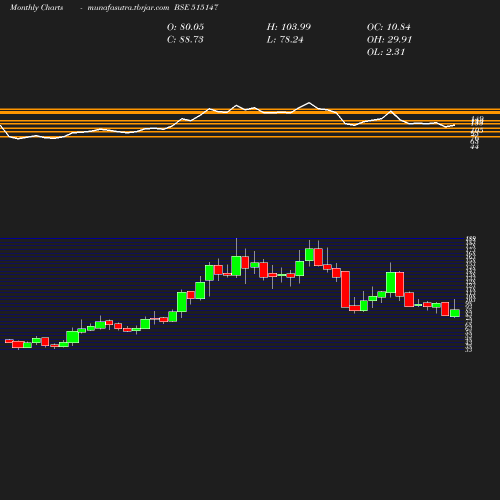Click the "OL: 2.31" value

point(386,52)
